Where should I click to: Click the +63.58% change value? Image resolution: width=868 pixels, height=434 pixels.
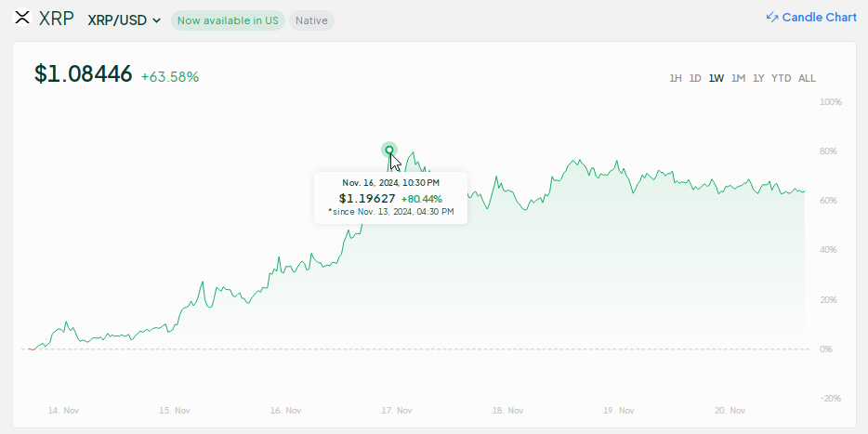click(x=170, y=77)
